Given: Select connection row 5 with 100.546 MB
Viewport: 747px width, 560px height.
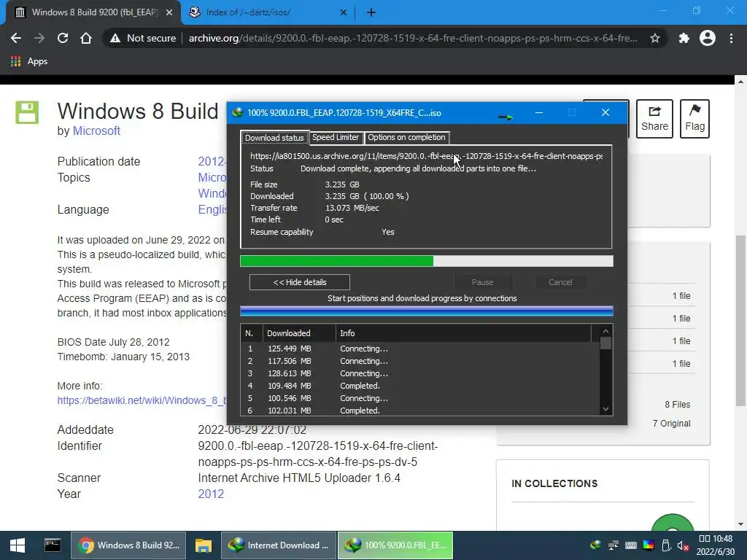Looking at the screenshot, I should [420, 398].
